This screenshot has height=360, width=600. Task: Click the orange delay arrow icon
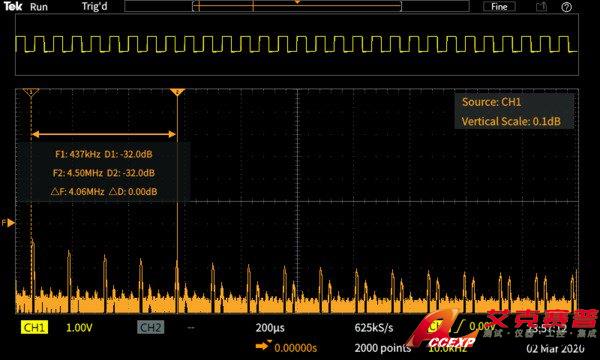pos(263,346)
